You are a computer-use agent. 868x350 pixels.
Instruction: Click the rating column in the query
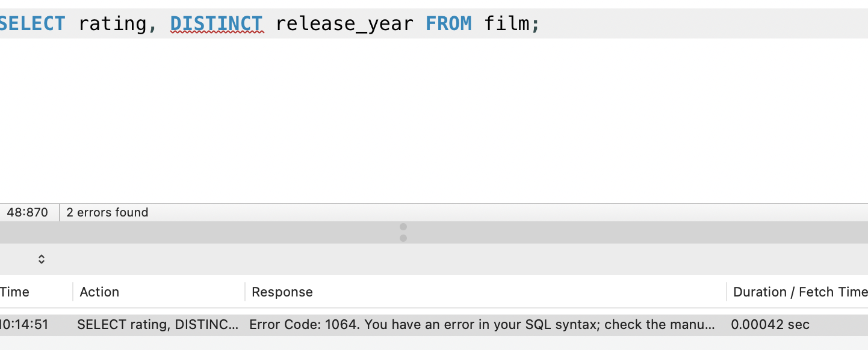coord(112,24)
